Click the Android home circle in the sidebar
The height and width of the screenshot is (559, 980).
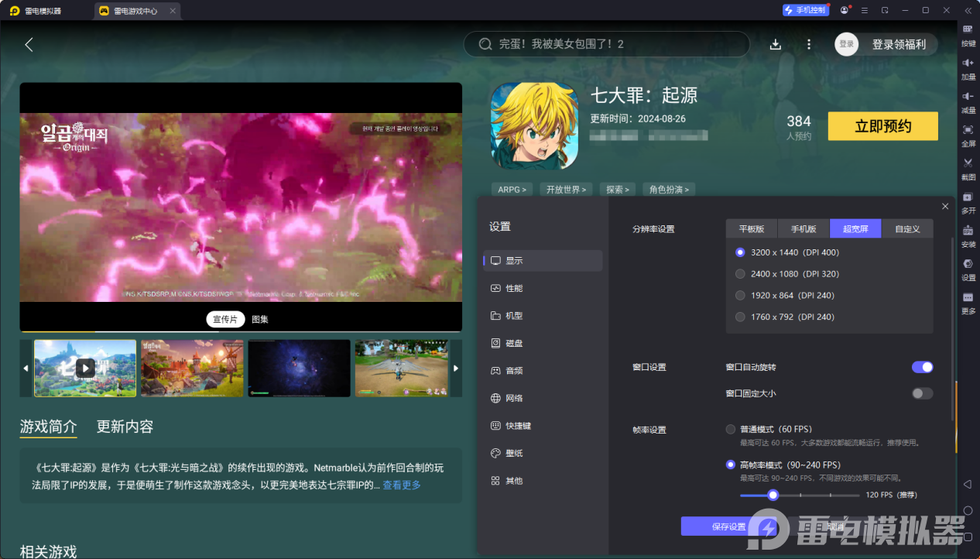point(968,511)
